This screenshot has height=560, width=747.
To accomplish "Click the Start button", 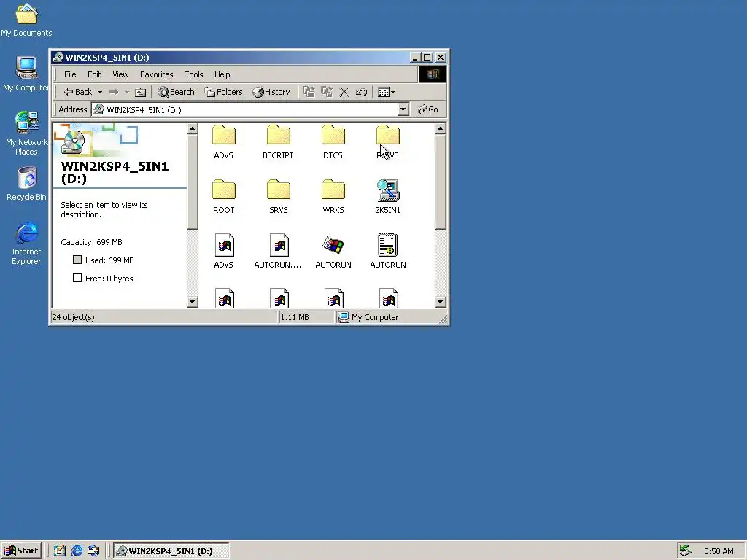I will (21, 551).
